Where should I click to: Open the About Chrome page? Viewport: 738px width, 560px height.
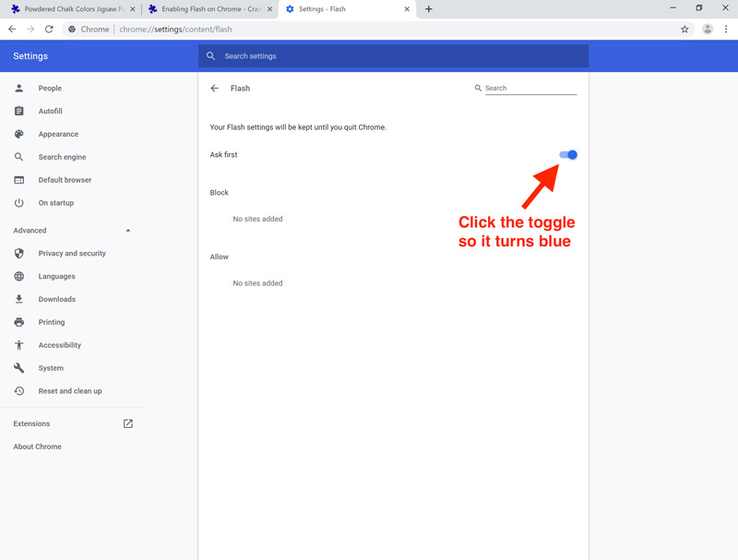tap(37, 446)
